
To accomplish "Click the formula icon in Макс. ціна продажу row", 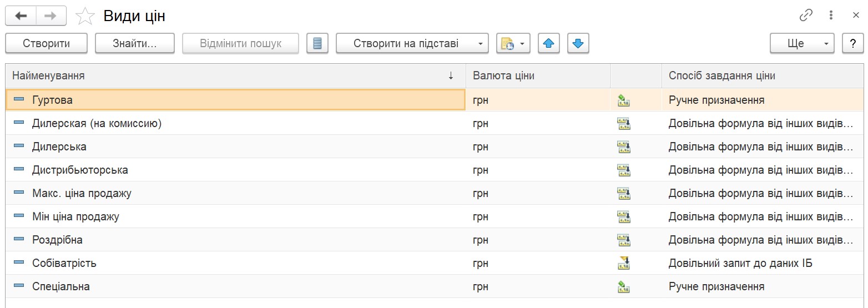I will click(x=624, y=194).
